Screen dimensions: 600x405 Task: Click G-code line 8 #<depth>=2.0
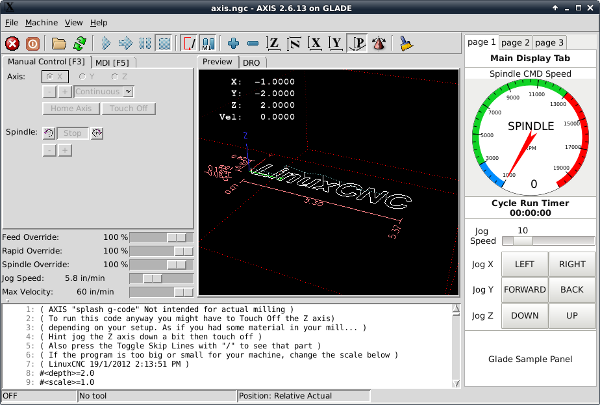coord(67,373)
